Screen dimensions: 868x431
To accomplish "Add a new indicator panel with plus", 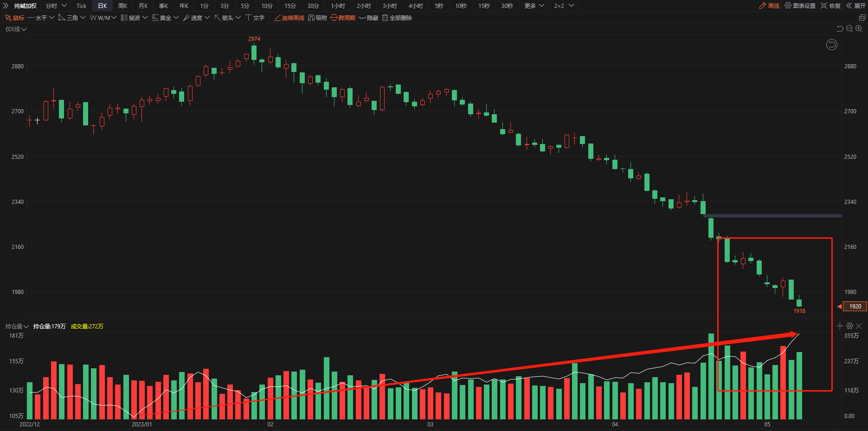I will (x=840, y=326).
